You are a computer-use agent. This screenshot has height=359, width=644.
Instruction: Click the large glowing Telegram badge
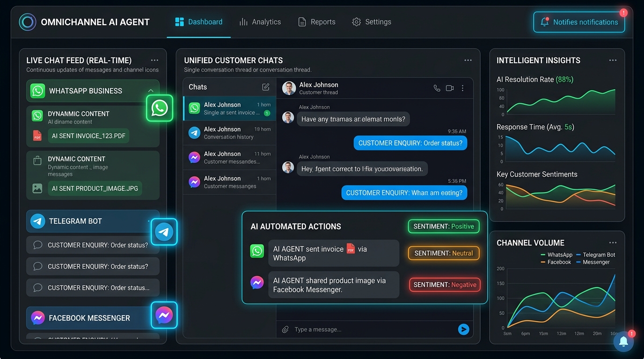(164, 231)
